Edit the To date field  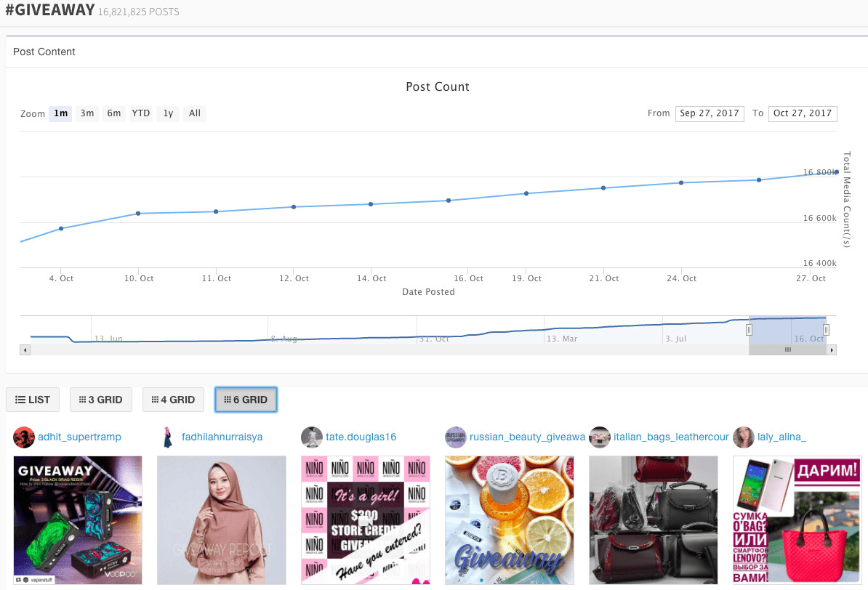click(x=803, y=113)
